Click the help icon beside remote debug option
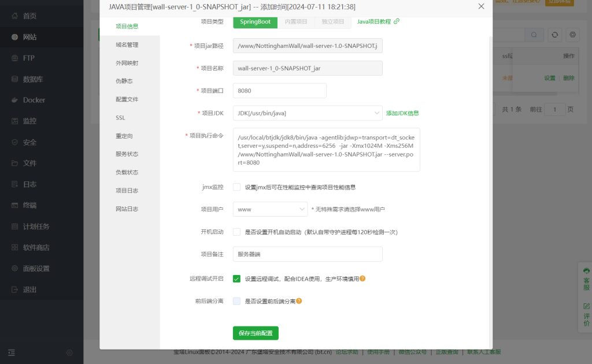 click(x=362, y=278)
